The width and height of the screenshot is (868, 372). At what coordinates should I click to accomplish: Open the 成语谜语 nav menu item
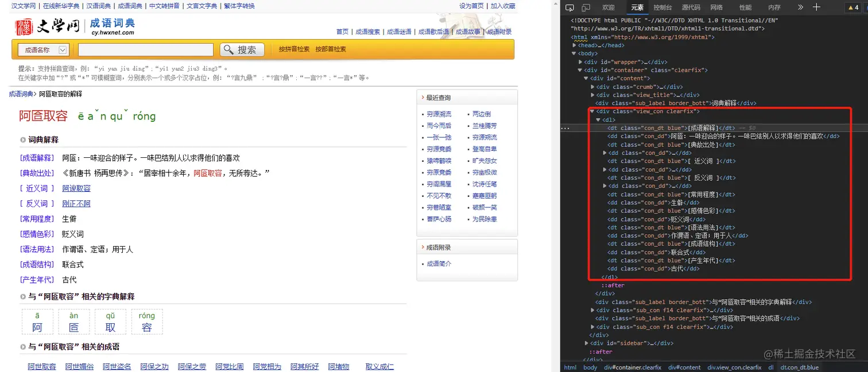pos(399,32)
